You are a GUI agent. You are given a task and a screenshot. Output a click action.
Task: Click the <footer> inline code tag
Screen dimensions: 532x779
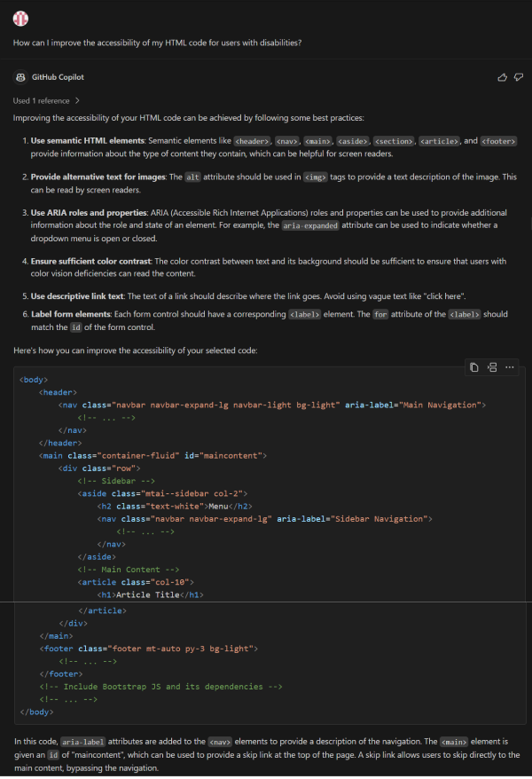point(497,141)
